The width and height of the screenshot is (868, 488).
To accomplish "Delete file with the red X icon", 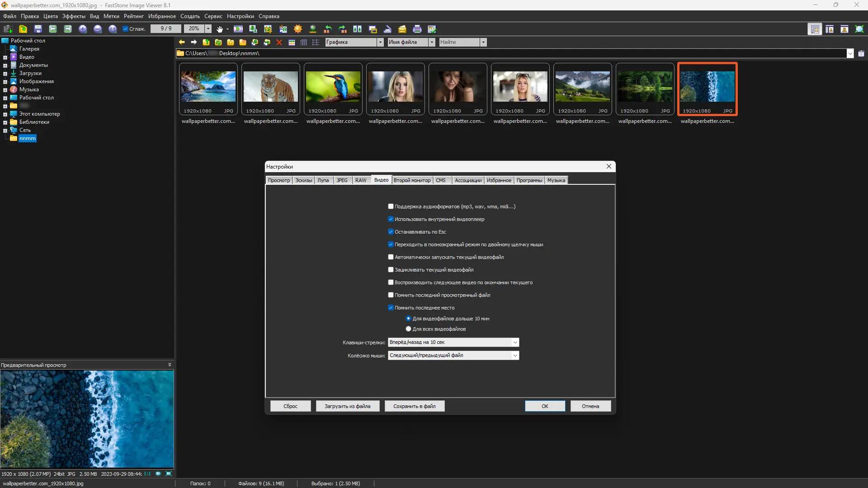I will (279, 42).
